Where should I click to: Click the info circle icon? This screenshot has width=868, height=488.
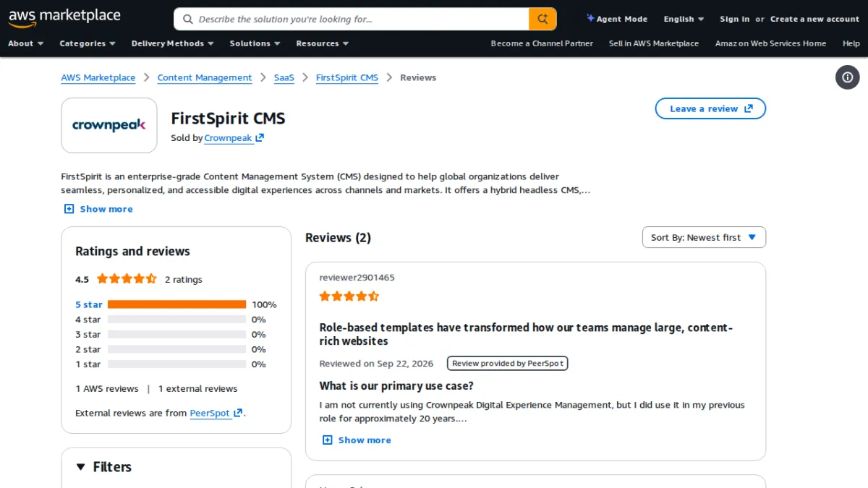[848, 77]
